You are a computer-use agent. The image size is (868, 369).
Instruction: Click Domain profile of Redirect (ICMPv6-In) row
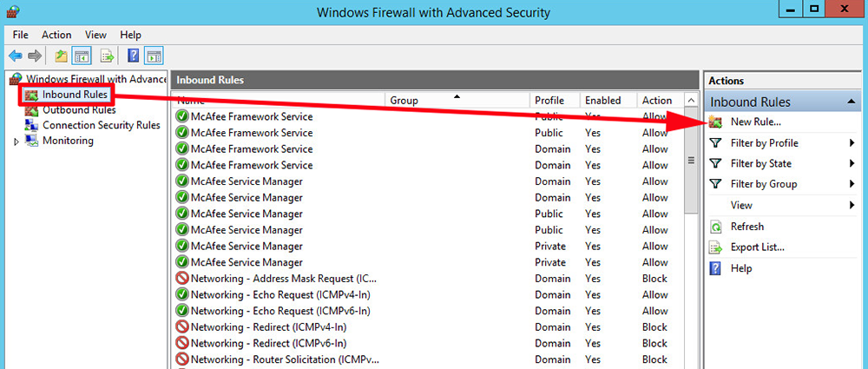(552, 343)
